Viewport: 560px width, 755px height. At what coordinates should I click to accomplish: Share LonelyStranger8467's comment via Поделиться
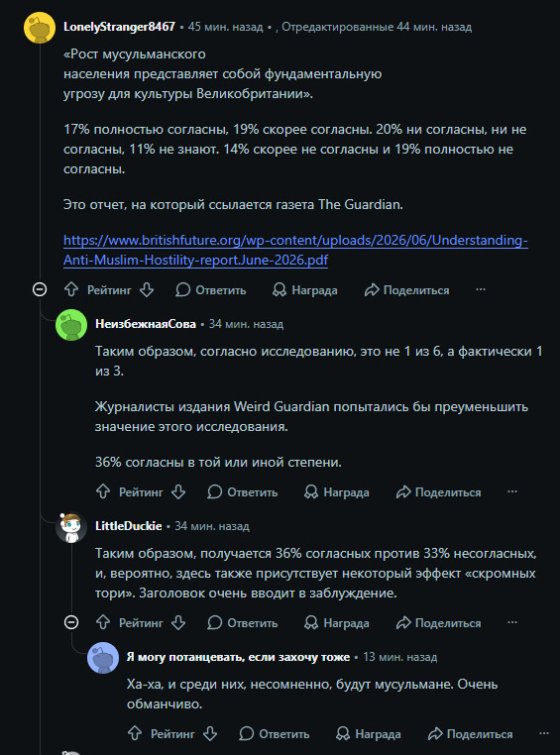pyautogui.click(x=407, y=290)
